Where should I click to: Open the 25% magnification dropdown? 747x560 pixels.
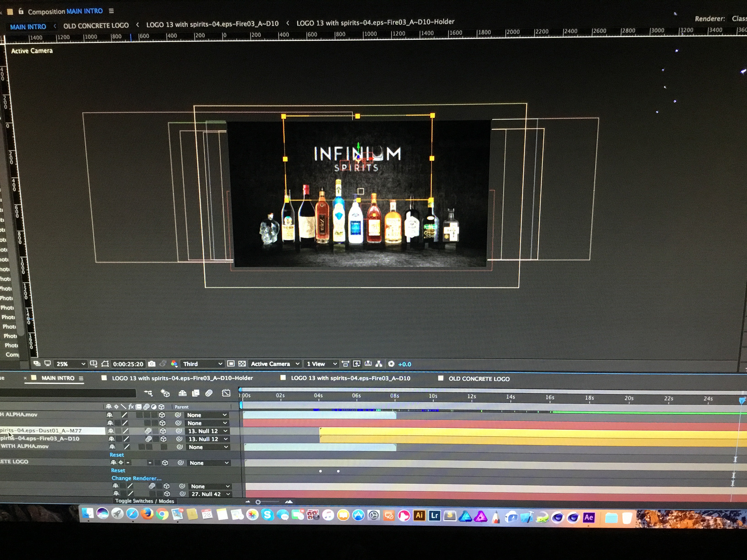pyautogui.click(x=70, y=364)
